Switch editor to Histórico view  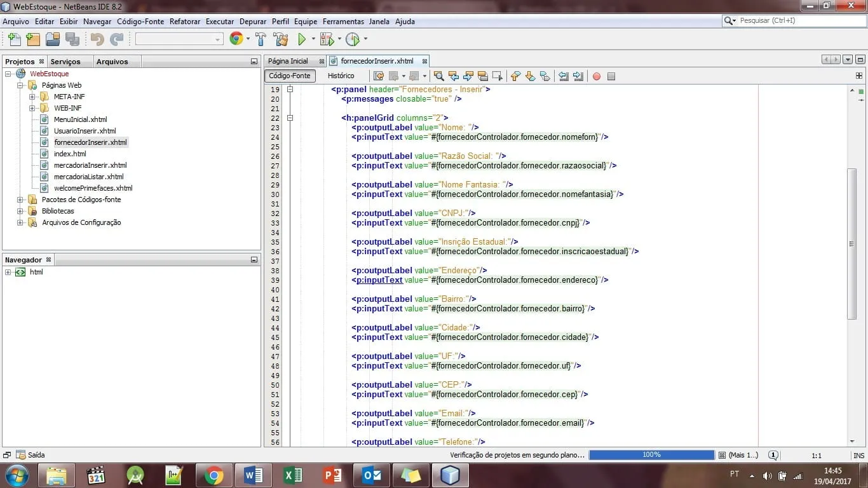(x=341, y=76)
